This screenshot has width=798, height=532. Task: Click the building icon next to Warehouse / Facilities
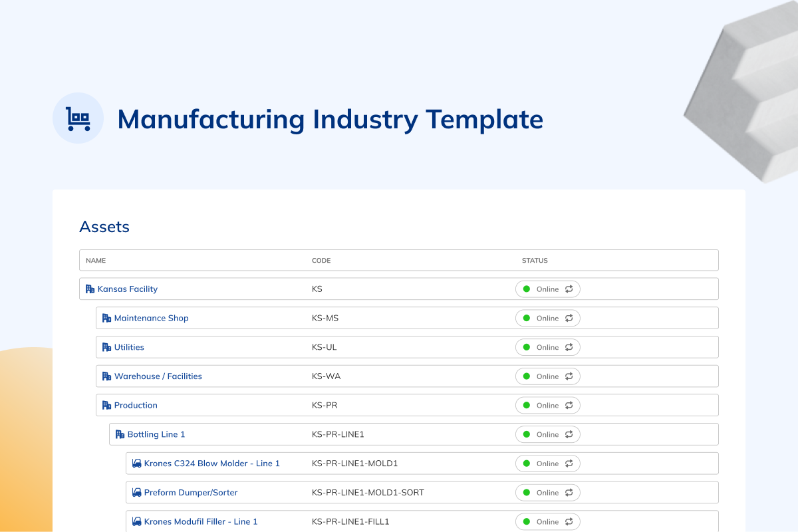click(x=106, y=376)
